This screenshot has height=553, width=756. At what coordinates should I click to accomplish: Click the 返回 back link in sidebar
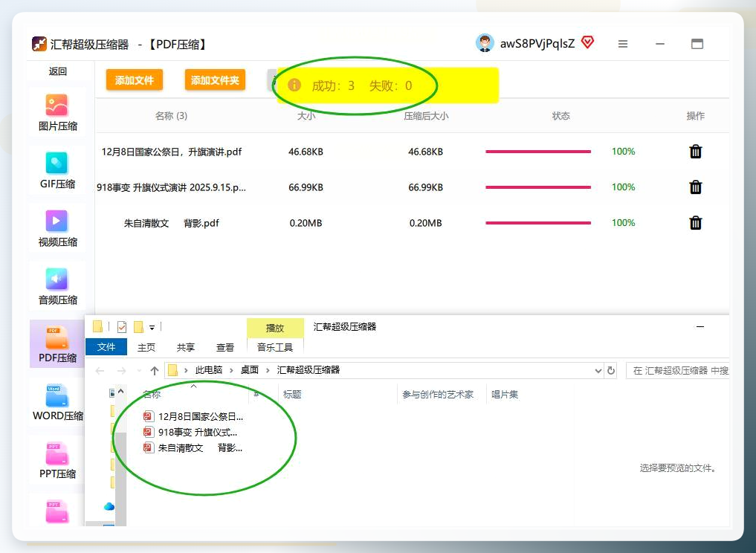[57, 71]
